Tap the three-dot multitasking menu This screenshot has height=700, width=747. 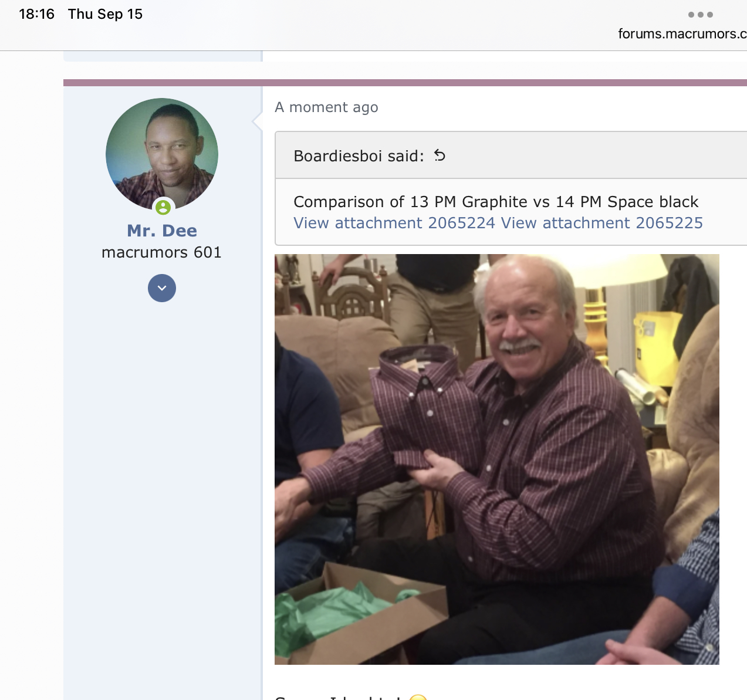click(701, 15)
